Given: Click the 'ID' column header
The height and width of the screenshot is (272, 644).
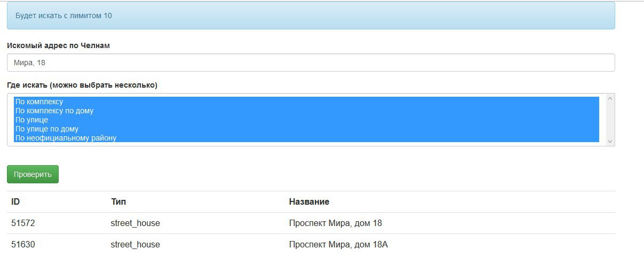Looking at the screenshot, I should pyautogui.click(x=15, y=202).
